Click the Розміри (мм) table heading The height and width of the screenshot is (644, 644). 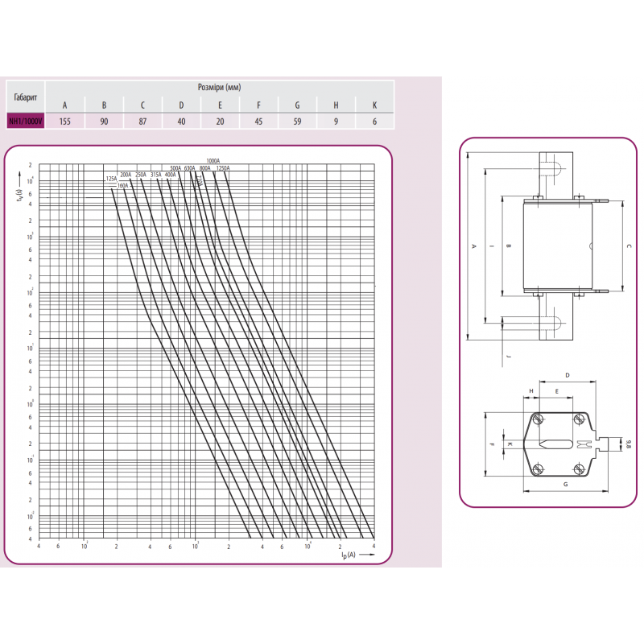[x=219, y=87]
